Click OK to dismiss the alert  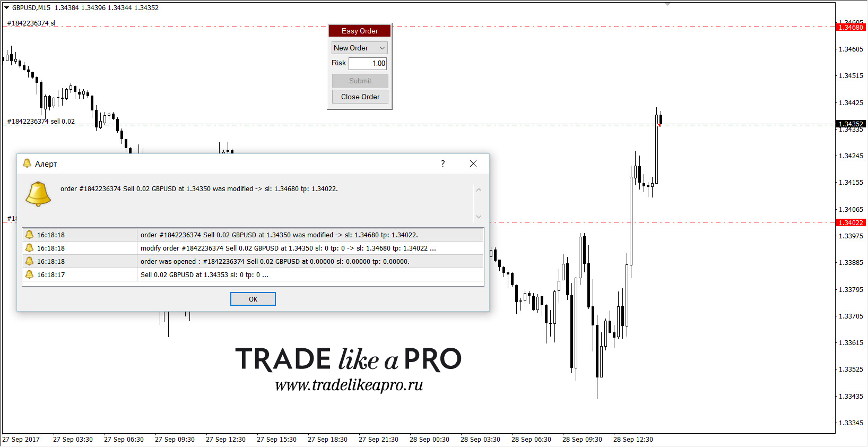(x=253, y=299)
